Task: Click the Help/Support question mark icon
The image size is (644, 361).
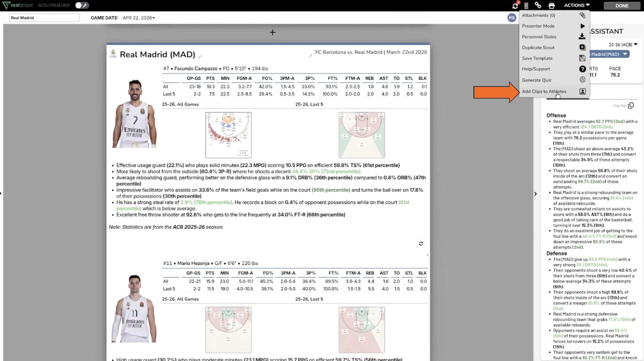Action: click(x=583, y=69)
